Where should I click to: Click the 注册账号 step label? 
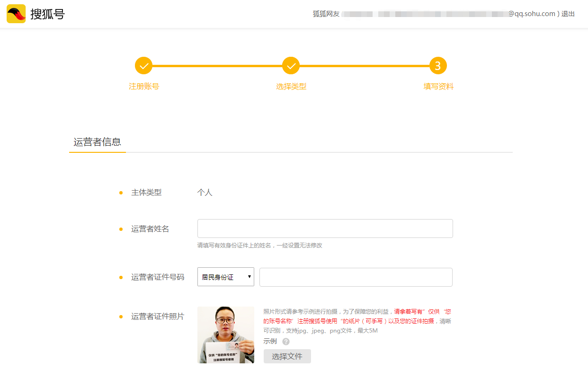[x=143, y=87]
